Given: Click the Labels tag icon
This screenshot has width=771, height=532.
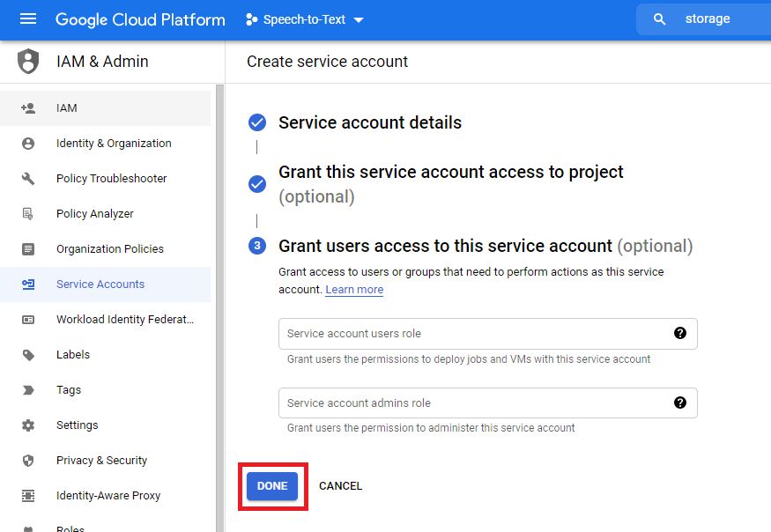Looking at the screenshot, I should [28, 355].
